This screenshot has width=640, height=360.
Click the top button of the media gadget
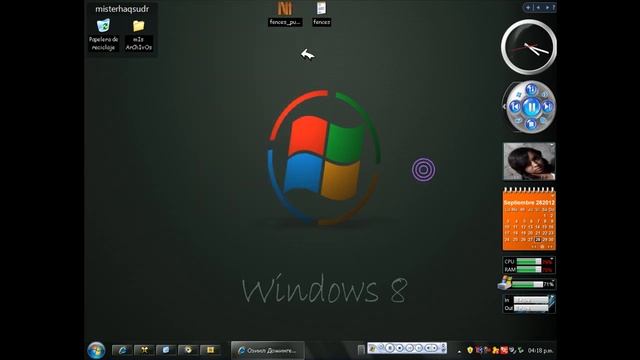pyautogui.click(x=531, y=89)
